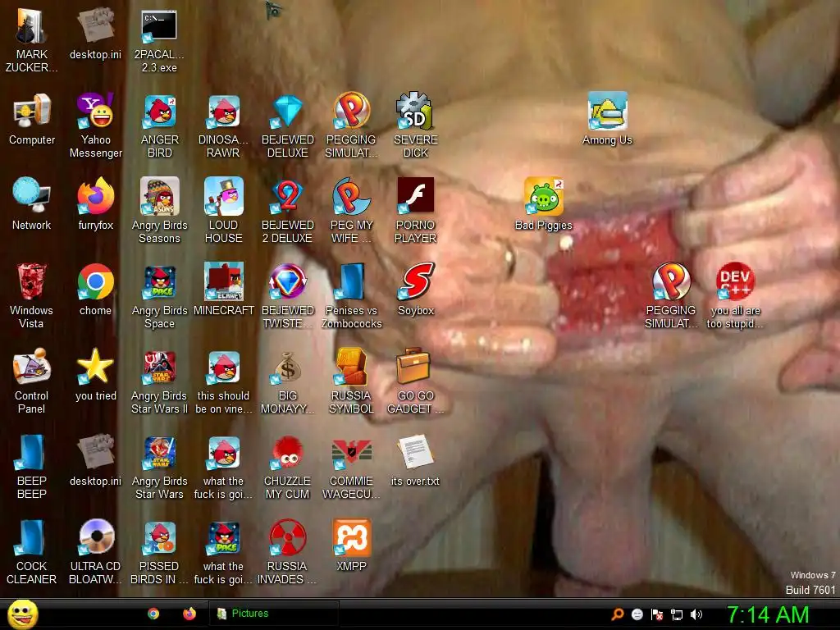Launch the MINECRAFT desktop shortcut

[x=223, y=290]
